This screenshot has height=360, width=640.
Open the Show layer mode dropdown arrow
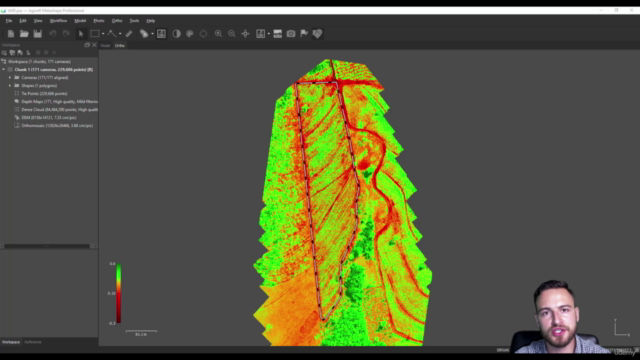pyautogui.click(x=269, y=34)
